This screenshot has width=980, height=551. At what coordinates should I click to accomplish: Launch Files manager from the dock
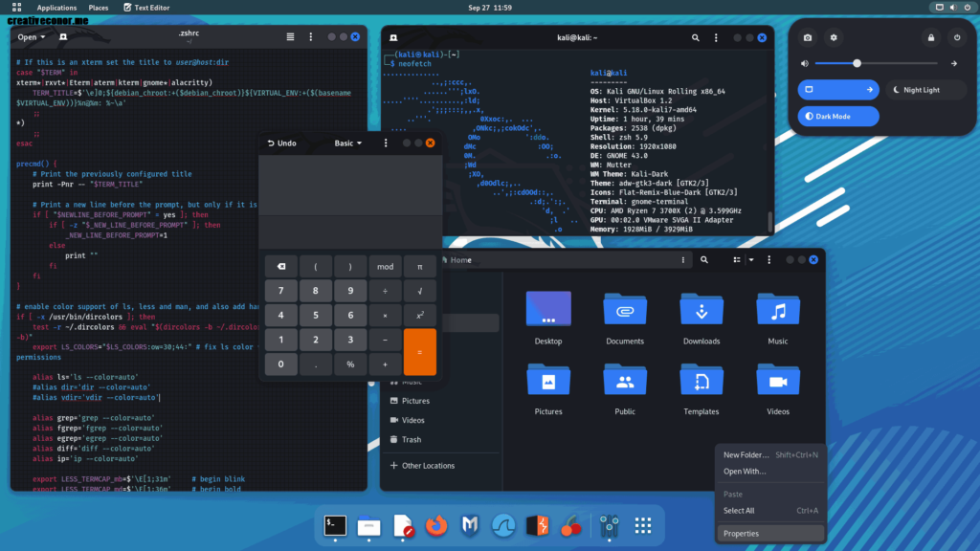pos(368,526)
